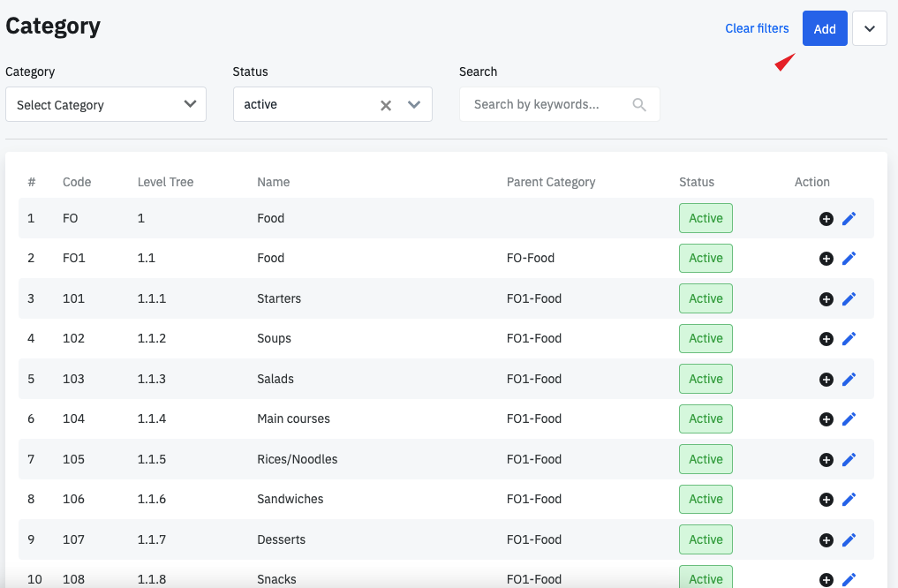Viewport: 898px width, 588px height.
Task: Select the Snacks row name
Action: click(x=276, y=579)
